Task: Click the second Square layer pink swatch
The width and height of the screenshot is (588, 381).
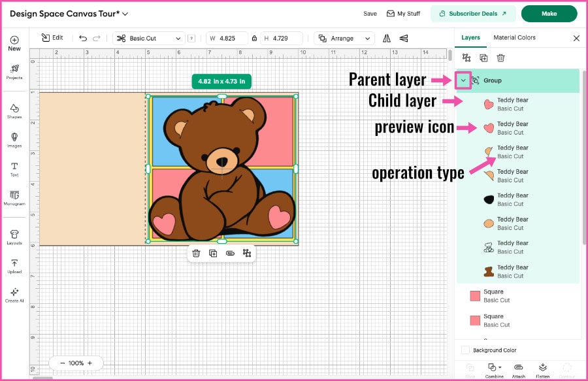Action: (x=475, y=321)
